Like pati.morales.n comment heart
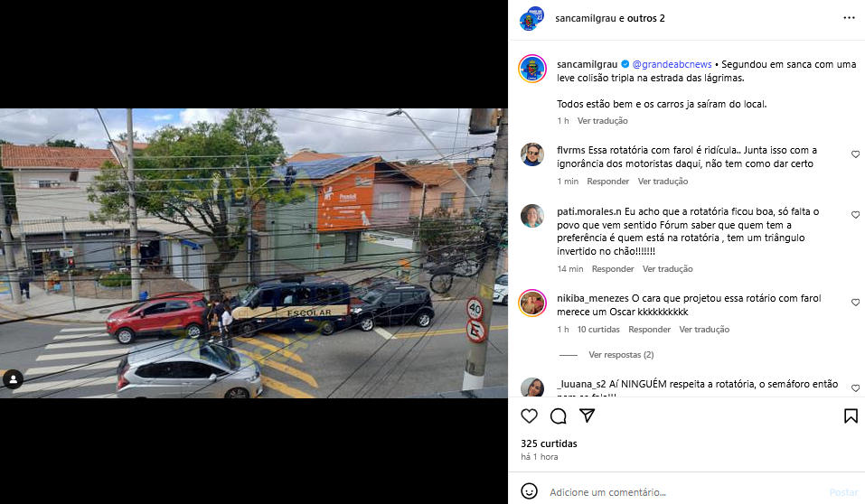This screenshot has width=865, height=504. point(855,215)
